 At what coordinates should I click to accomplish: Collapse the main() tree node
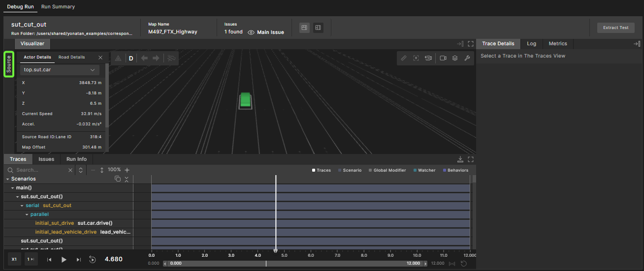click(x=13, y=188)
